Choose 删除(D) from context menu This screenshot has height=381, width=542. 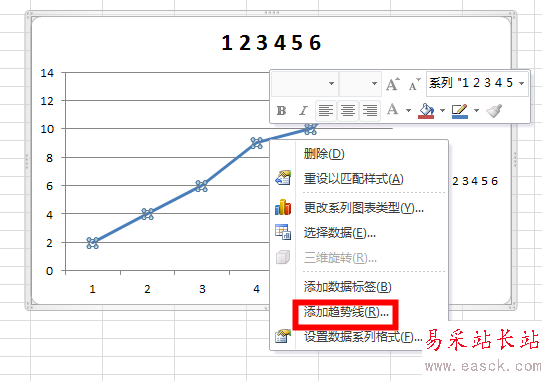click(x=359, y=154)
